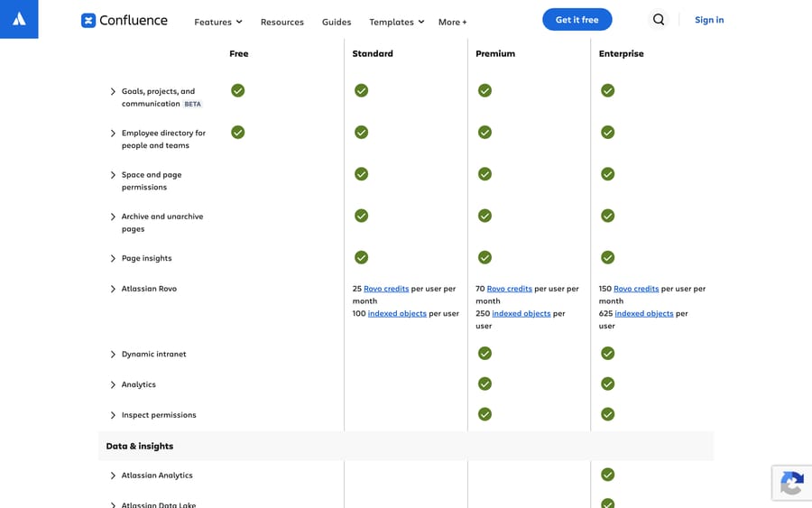The height and width of the screenshot is (508, 812).
Task: Open Rovo credits link in Enterprise column
Action: click(636, 289)
